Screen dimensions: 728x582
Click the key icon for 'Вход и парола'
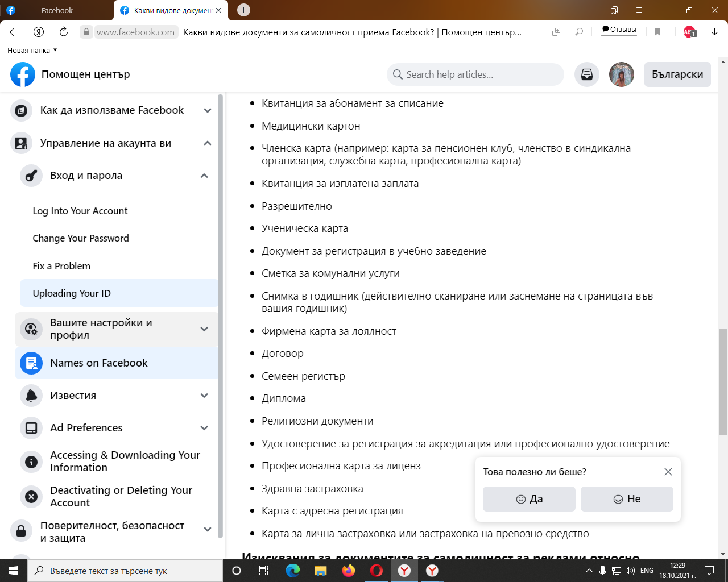[31, 176]
